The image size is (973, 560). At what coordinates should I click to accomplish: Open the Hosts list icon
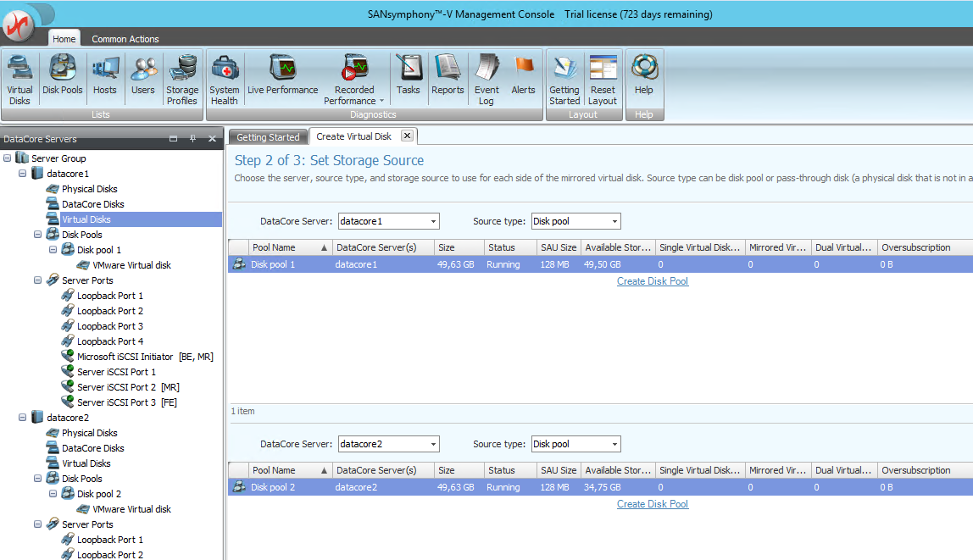(x=105, y=75)
